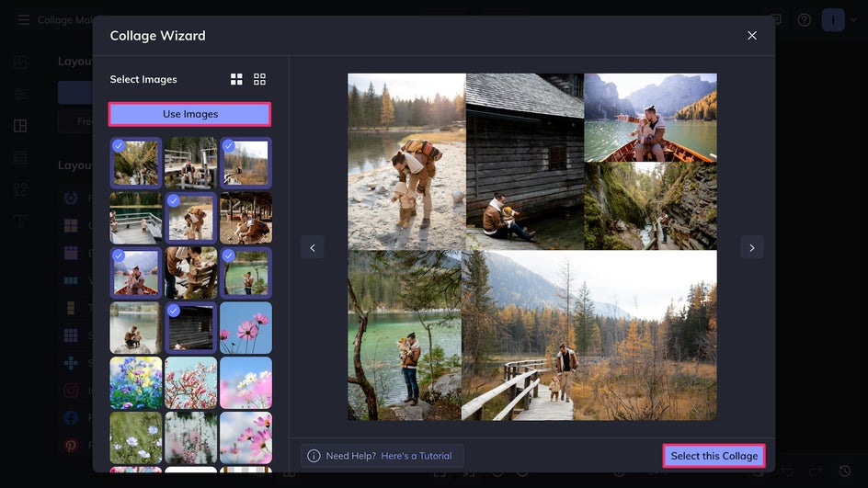868x488 pixels.
Task: Click the rowboat photo in collage preview
Action: coord(650,118)
